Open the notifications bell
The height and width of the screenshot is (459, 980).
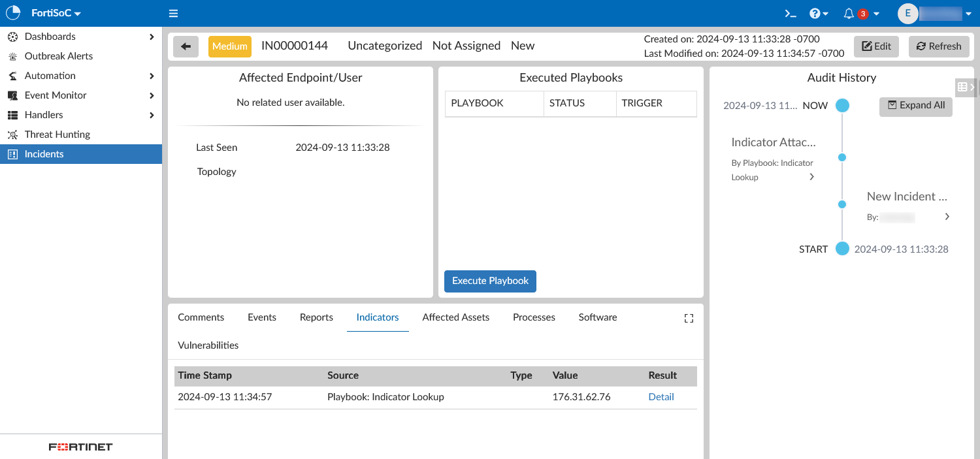[849, 14]
